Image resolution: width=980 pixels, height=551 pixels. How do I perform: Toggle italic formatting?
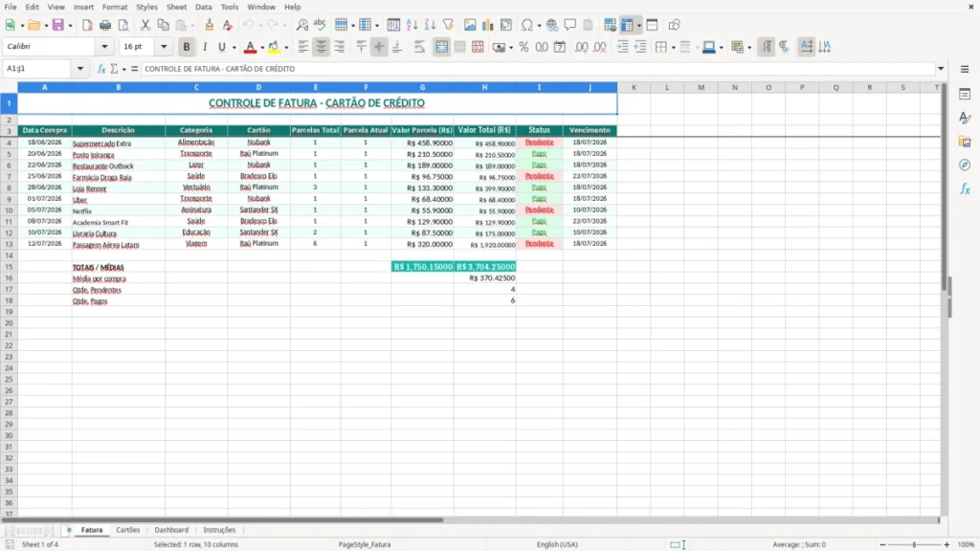(x=205, y=47)
